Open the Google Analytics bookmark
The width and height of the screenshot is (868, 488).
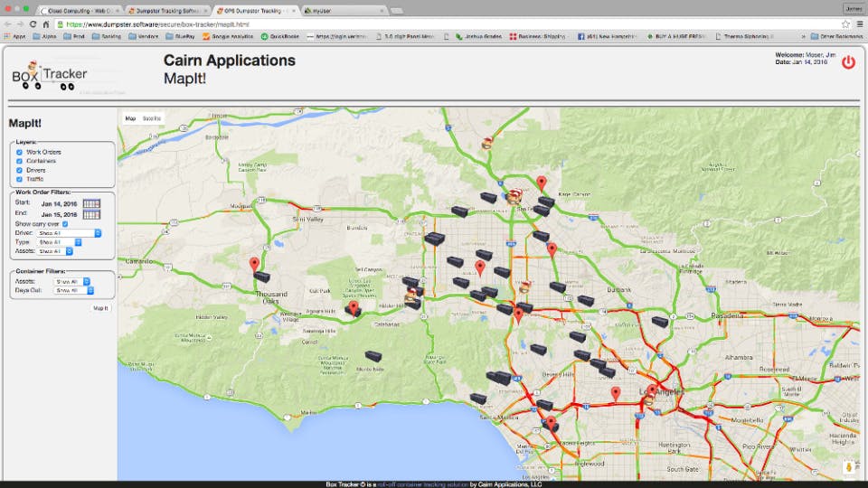[228, 36]
